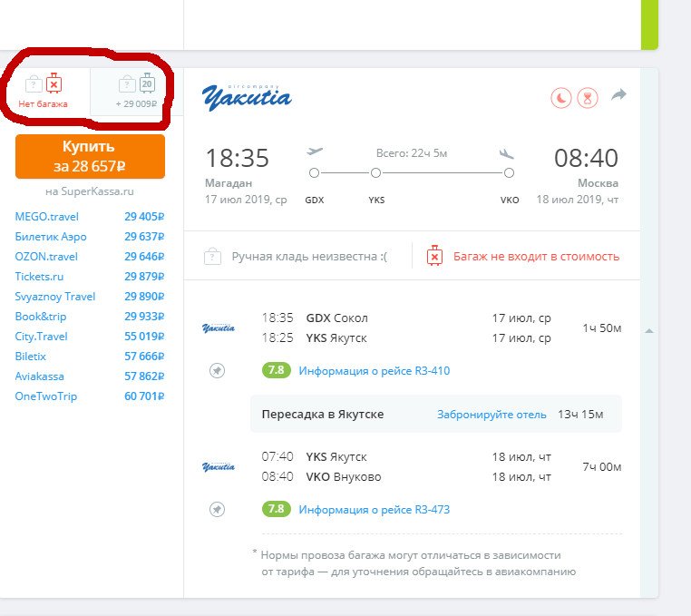Viewport: 691px width, 616px height.
Task: Click the takeoff plane icon
Action: click(x=315, y=152)
